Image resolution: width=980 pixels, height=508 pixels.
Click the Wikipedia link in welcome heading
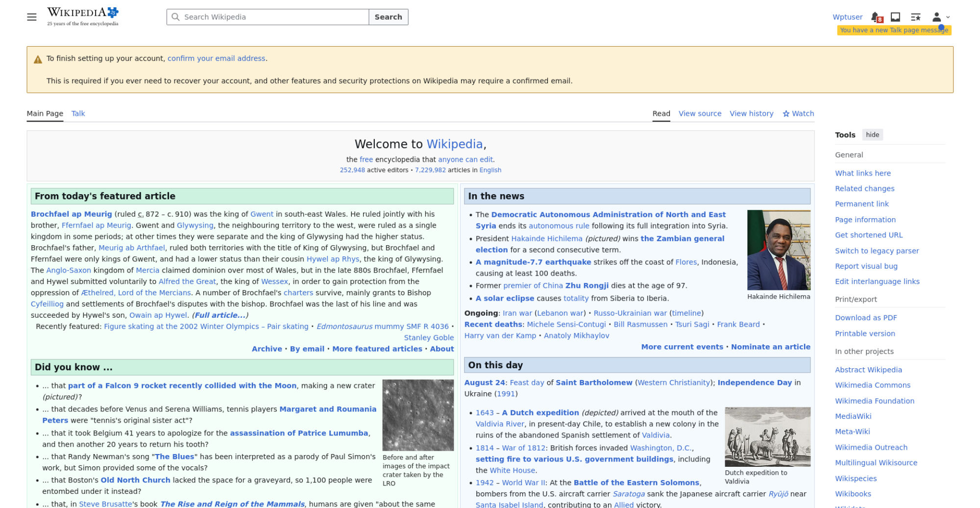coord(455,144)
